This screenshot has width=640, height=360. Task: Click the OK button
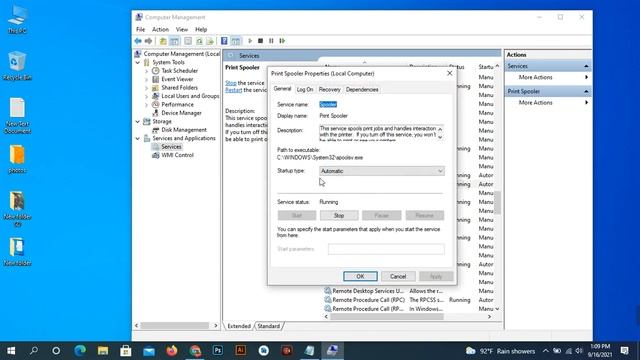click(360, 276)
